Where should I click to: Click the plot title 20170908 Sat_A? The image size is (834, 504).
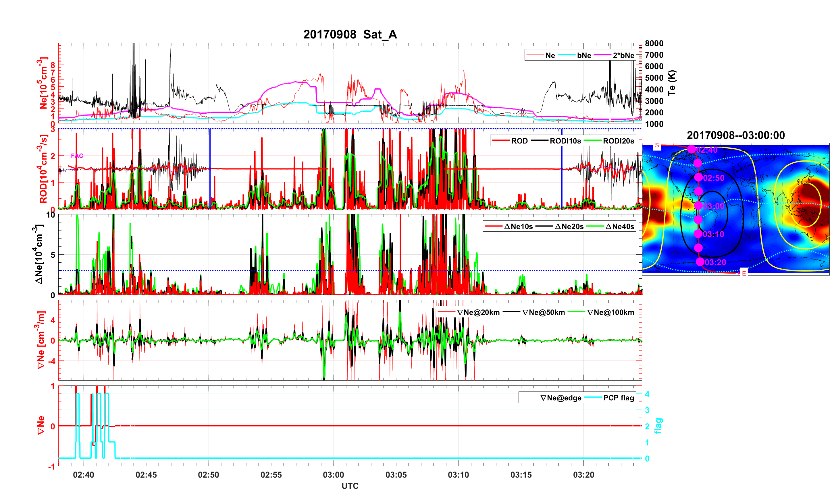pos(350,34)
